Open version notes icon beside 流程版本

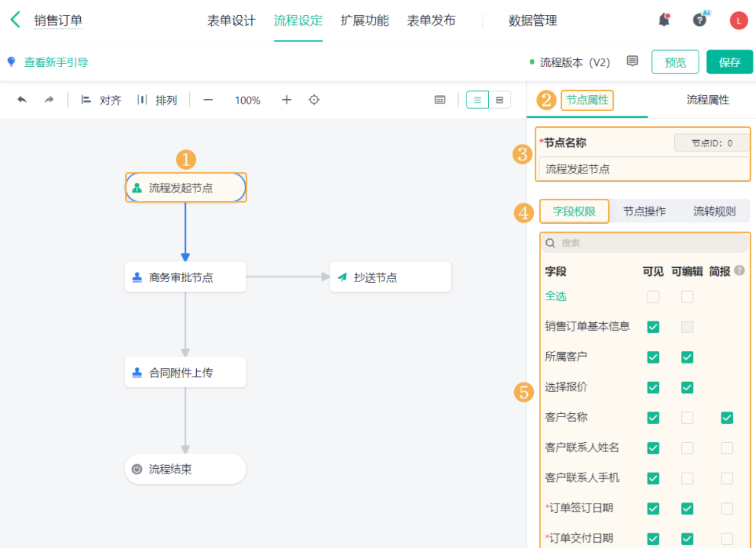click(632, 61)
